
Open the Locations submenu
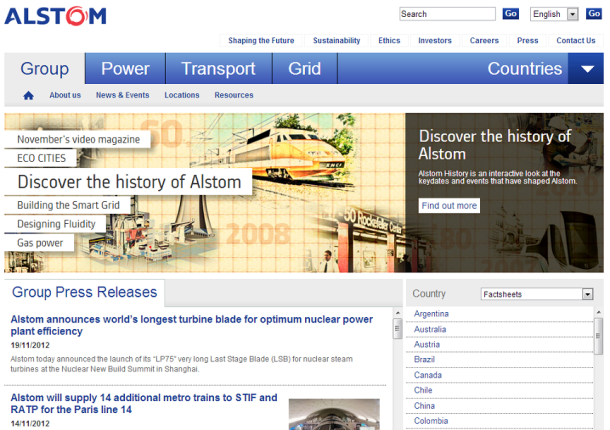[182, 95]
